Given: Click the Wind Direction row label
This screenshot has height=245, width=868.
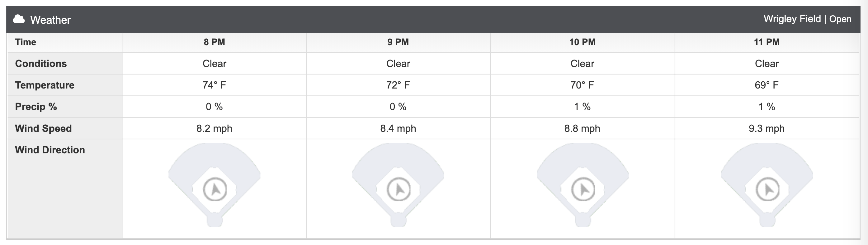Looking at the screenshot, I should coord(50,150).
